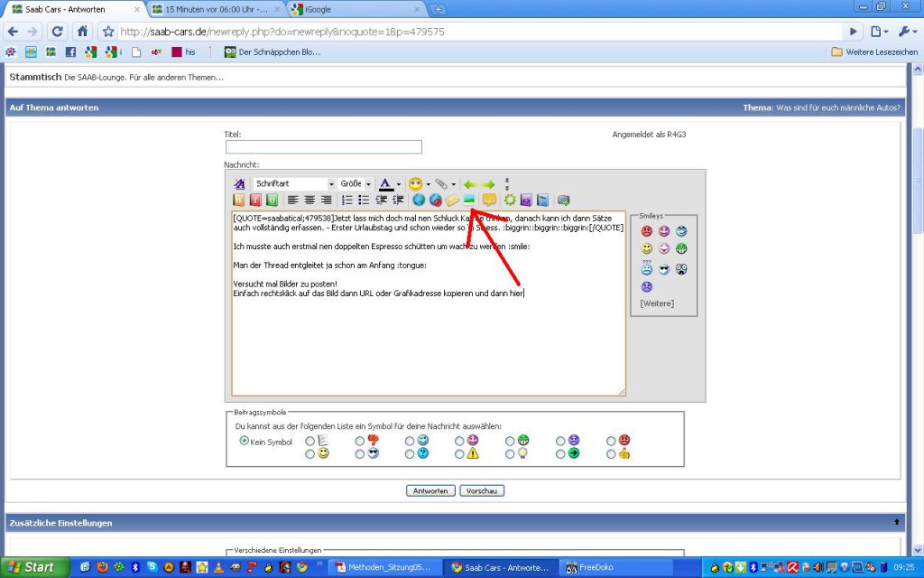Select the green arrow post symbol radio
Screen dimensions: 924x578
click(560, 454)
